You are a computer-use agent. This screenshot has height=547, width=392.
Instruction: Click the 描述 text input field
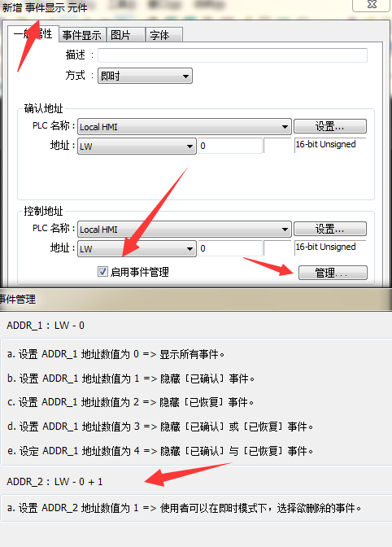tap(233, 55)
